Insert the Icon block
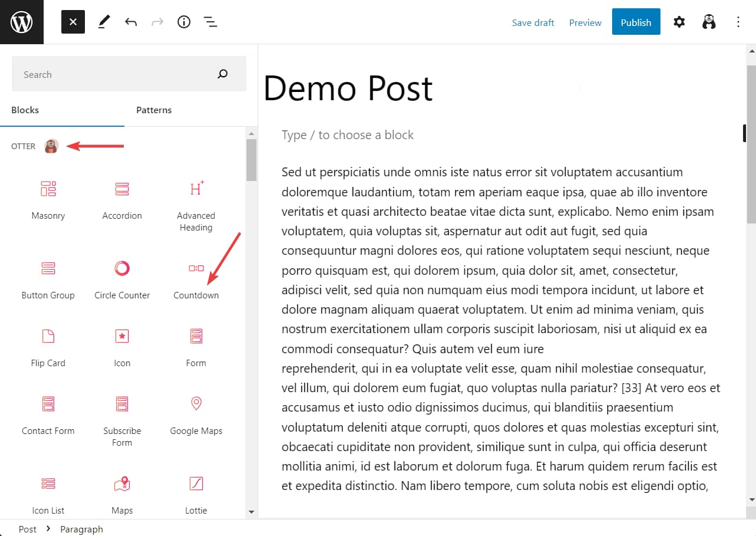 pos(122,348)
